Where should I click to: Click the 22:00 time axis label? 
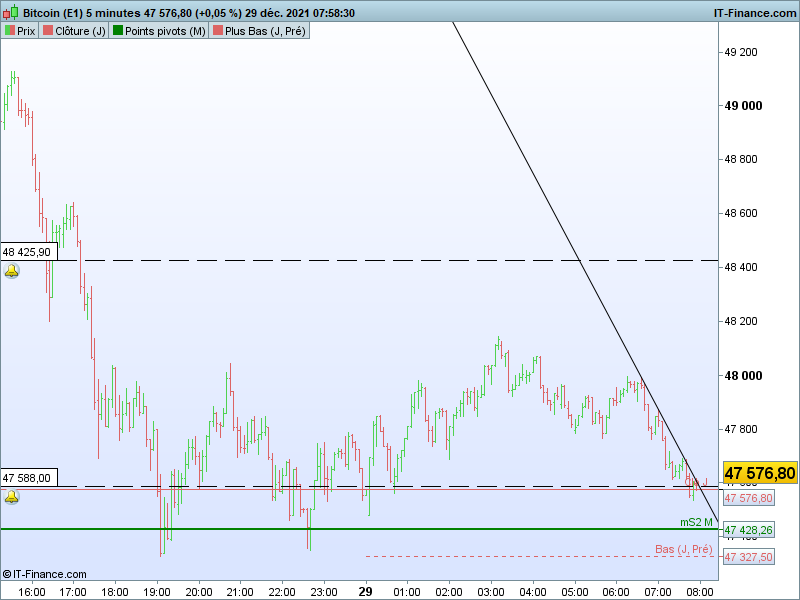pyautogui.click(x=282, y=592)
